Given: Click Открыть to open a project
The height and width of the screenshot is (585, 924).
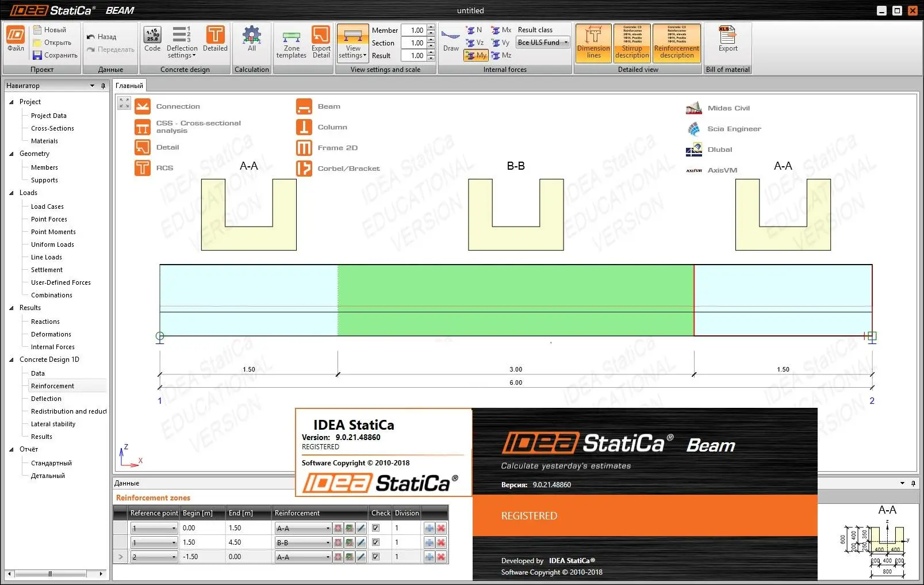Looking at the screenshot, I should [52, 43].
